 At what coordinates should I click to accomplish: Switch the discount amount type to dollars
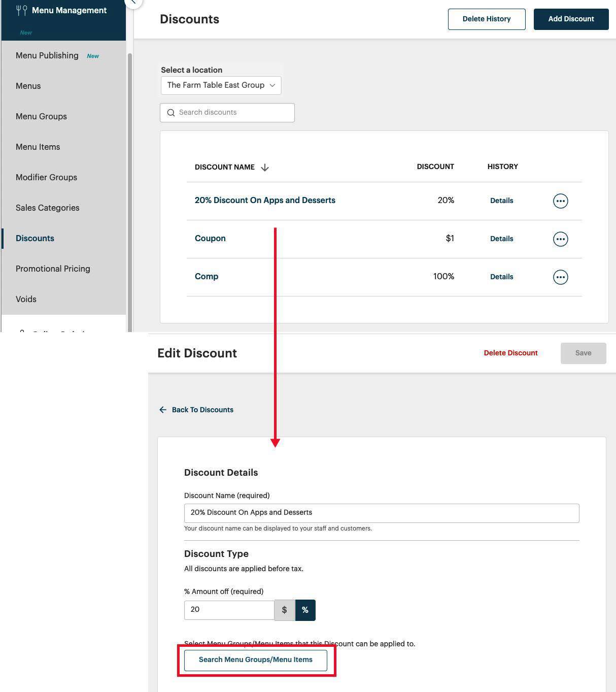(x=285, y=610)
